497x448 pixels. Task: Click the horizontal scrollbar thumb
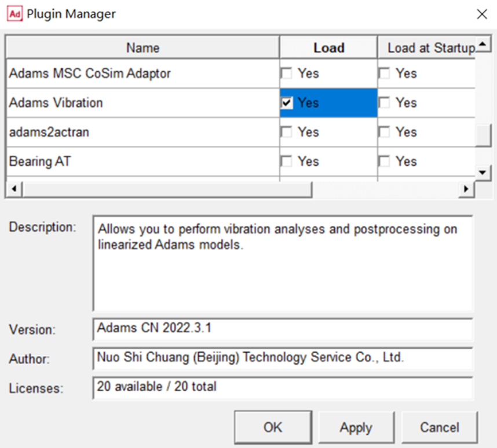(x=167, y=189)
